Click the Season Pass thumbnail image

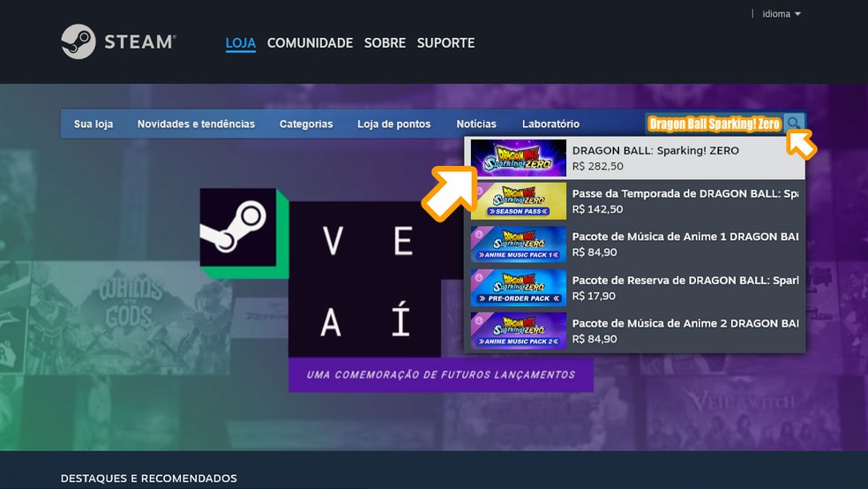tap(518, 201)
